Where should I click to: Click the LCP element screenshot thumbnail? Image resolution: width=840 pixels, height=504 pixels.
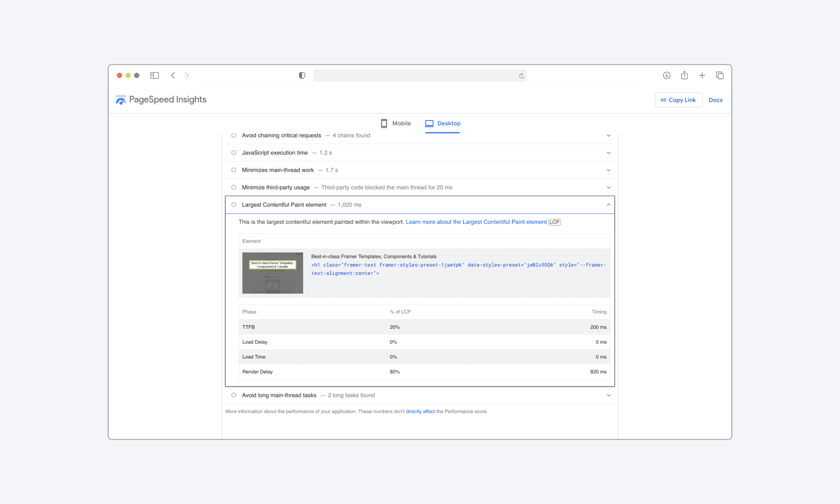click(x=273, y=273)
